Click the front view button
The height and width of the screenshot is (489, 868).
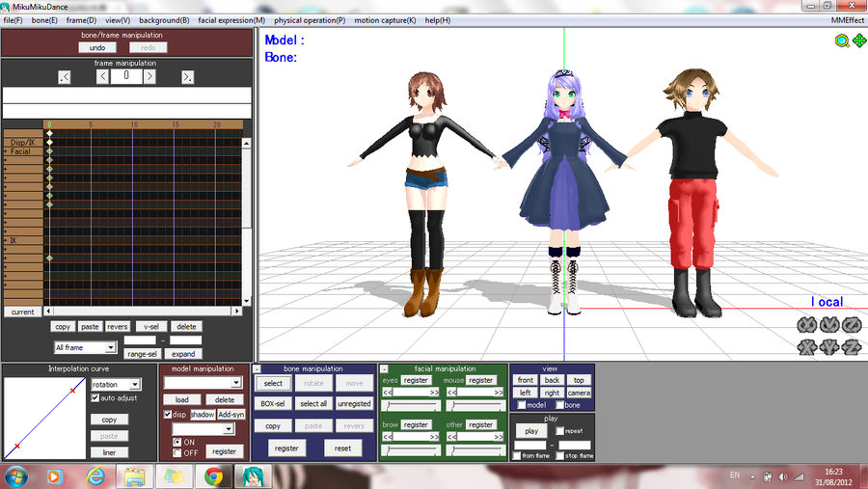coord(526,380)
